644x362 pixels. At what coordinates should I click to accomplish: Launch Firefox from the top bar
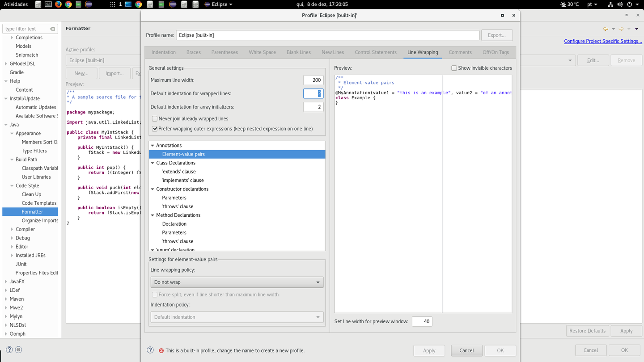(58, 4)
